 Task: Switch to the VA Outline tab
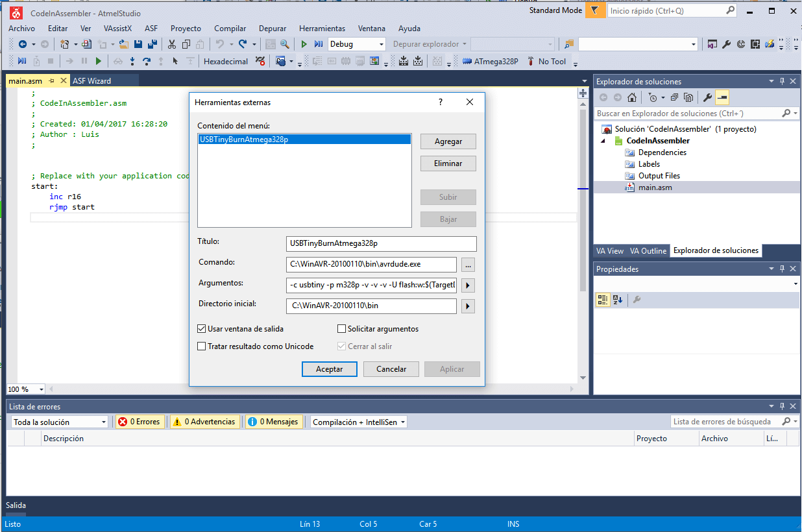click(x=648, y=251)
